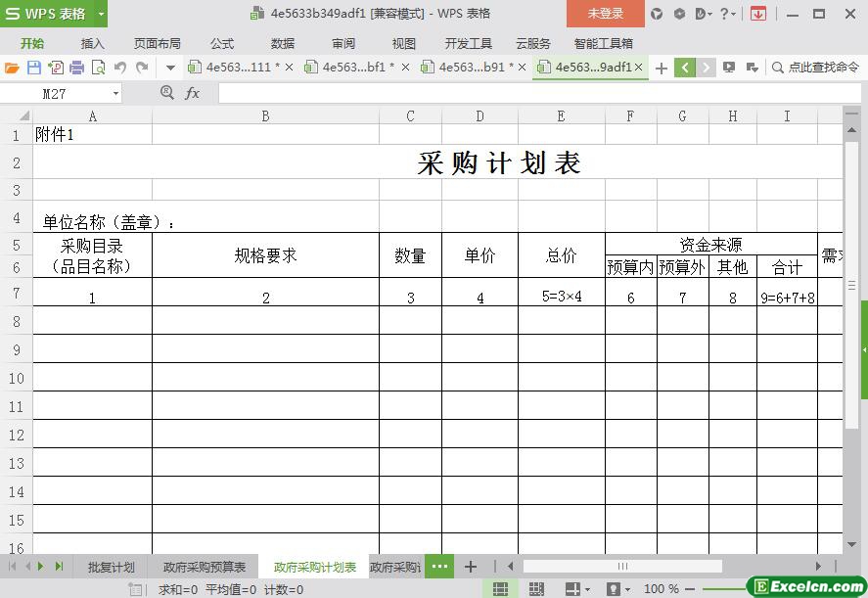Viewport: 868px width, 598px height.
Task: Click the undo arrow icon
Action: coord(119,68)
